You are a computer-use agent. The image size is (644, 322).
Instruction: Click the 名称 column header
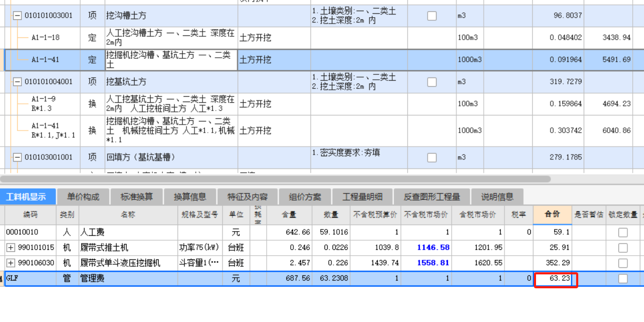[x=128, y=214]
